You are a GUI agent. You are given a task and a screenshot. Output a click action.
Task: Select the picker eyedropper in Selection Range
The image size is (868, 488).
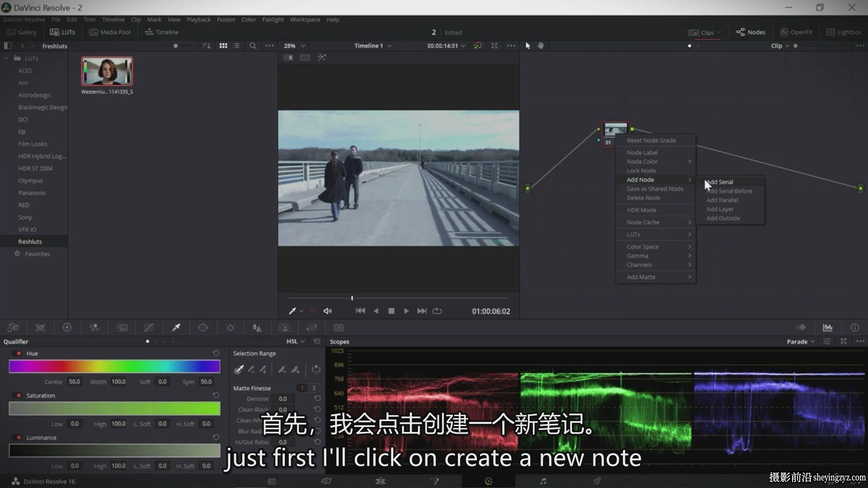click(x=239, y=370)
